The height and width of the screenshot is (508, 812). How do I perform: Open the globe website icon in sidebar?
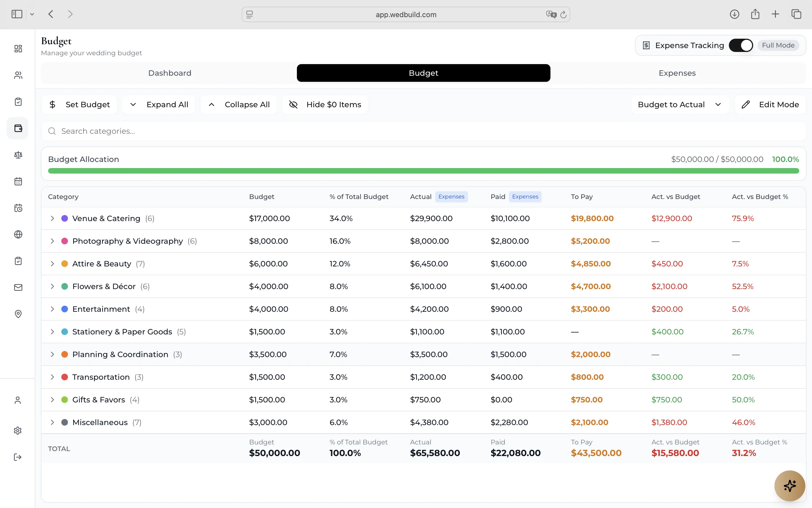pos(18,234)
